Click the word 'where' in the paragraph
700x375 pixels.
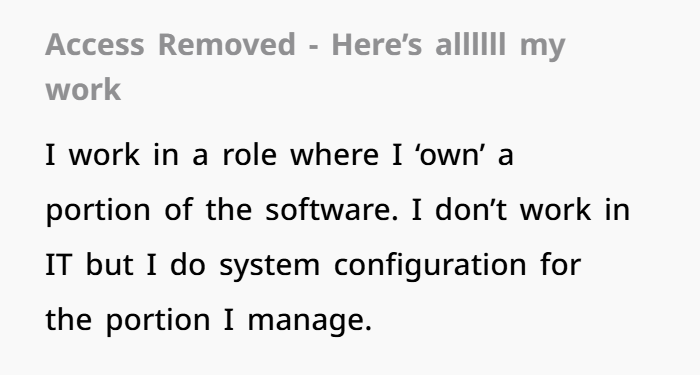tap(335, 154)
